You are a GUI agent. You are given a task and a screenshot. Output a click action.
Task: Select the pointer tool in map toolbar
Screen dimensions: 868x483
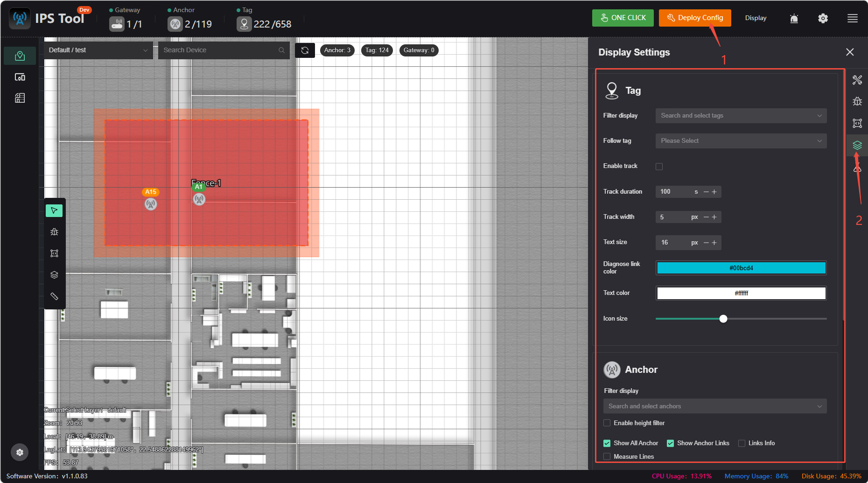point(54,210)
